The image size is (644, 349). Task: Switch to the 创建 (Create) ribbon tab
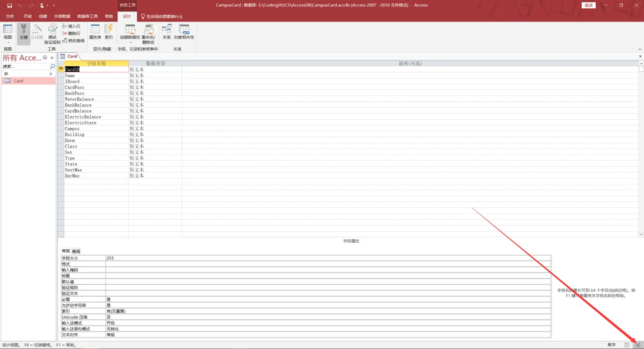pyautogui.click(x=43, y=17)
